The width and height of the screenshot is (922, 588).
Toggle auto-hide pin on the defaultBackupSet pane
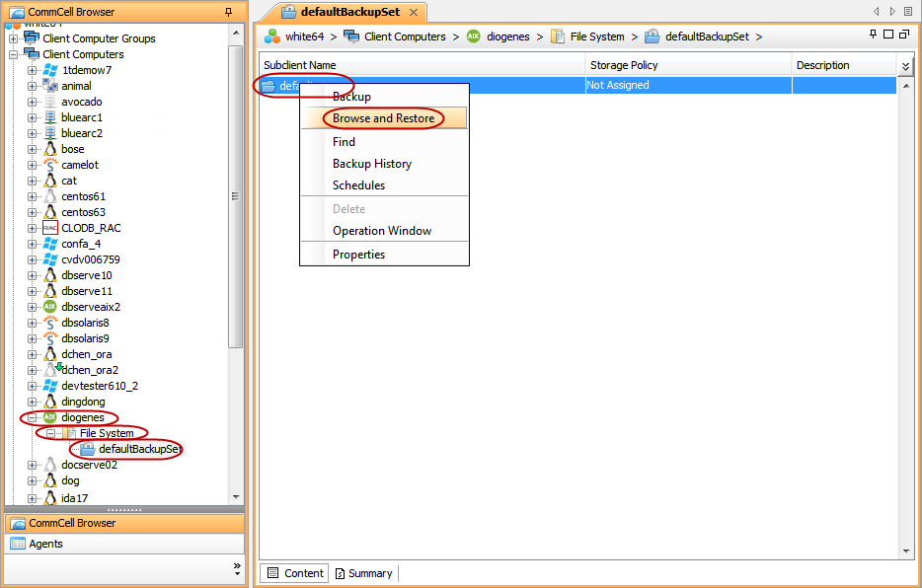(x=873, y=33)
